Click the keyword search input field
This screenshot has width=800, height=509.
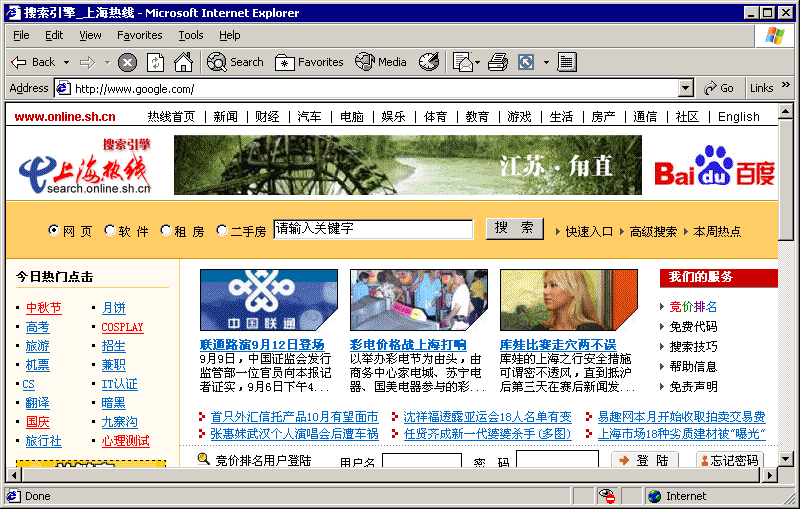coord(373,228)
